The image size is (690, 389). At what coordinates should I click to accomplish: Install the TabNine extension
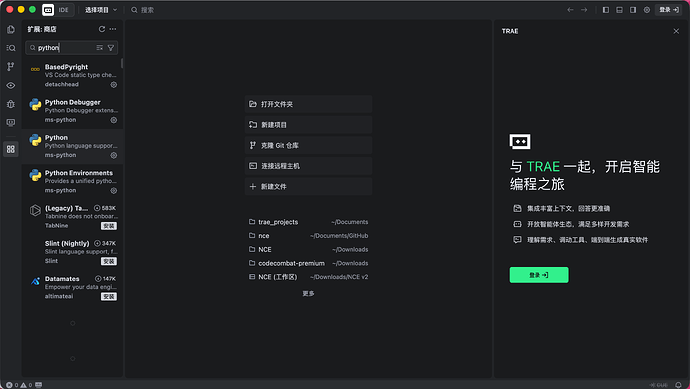point(109,226)
